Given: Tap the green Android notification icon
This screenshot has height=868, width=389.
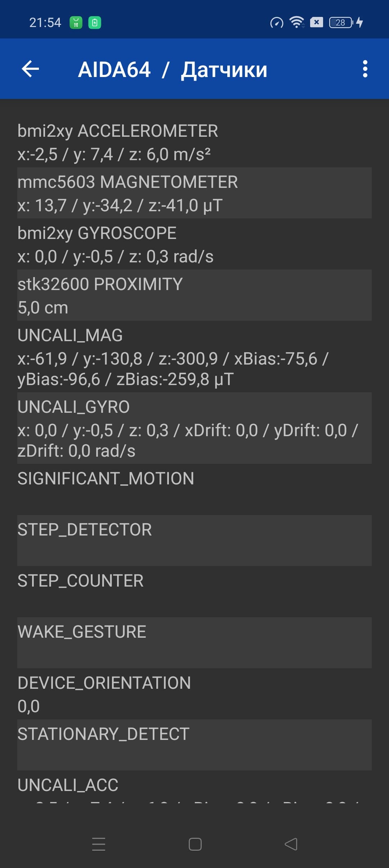Looking at the screenshot, I should coord(76,23).
